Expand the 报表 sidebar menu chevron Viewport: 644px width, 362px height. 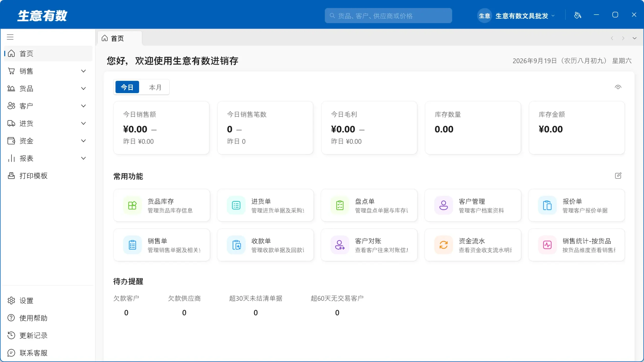pos(84,158)
